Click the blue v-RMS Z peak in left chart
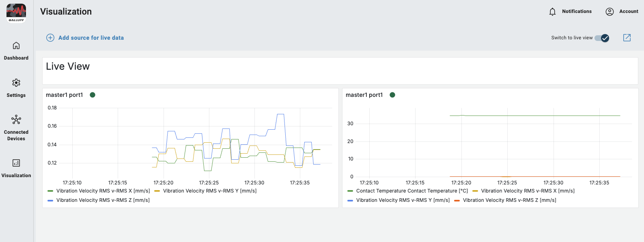The image size is (644, 242). point(280,114)
